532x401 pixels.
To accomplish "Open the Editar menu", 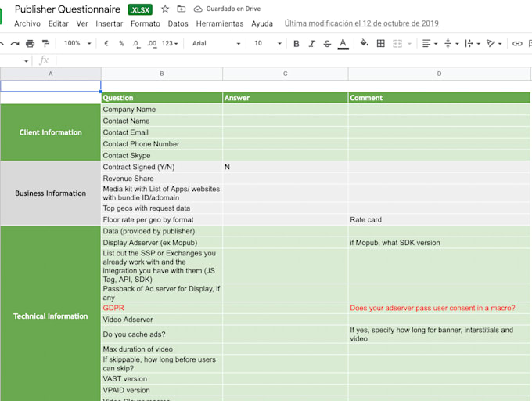I will (x=58, y=23).
